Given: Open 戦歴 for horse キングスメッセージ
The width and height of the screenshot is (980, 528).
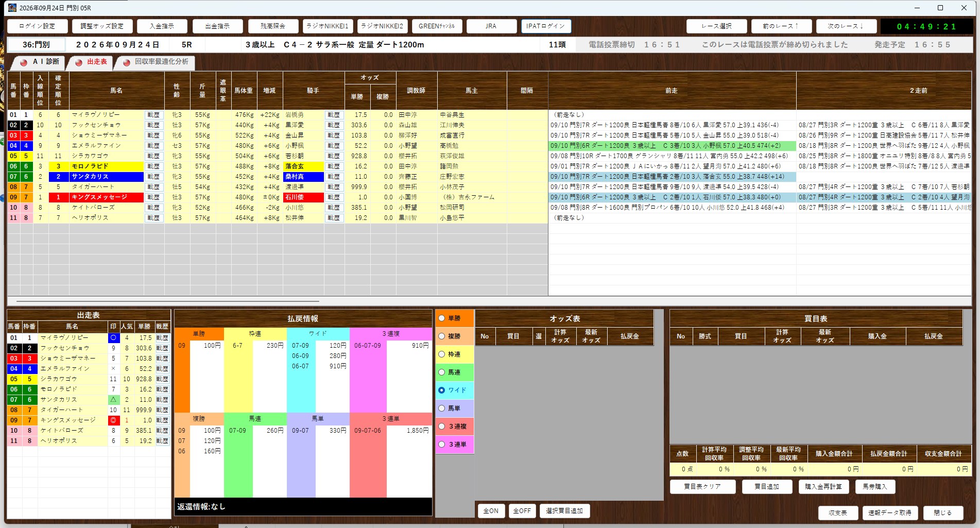Looking at the screenshot, I should (153, 197).
